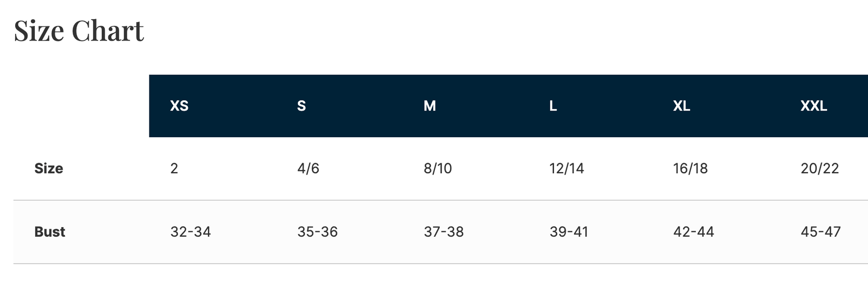Click the M column header

[x=430, y=106]
